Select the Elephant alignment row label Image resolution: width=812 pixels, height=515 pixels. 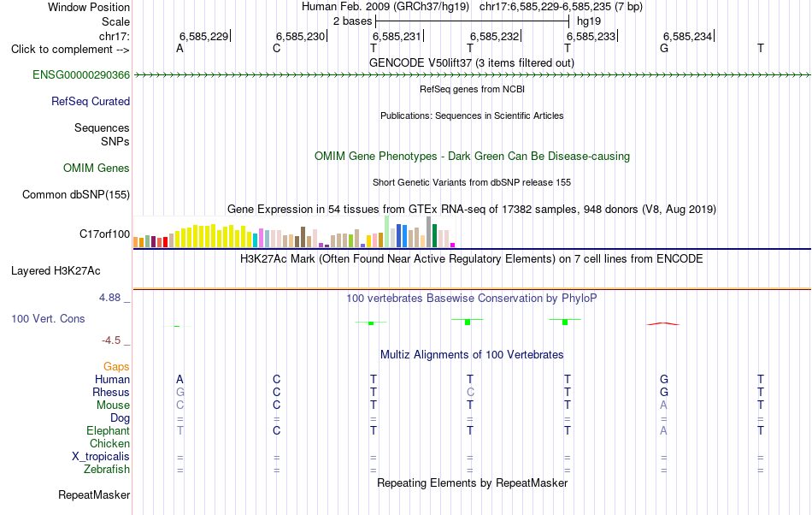click(109, 430)
